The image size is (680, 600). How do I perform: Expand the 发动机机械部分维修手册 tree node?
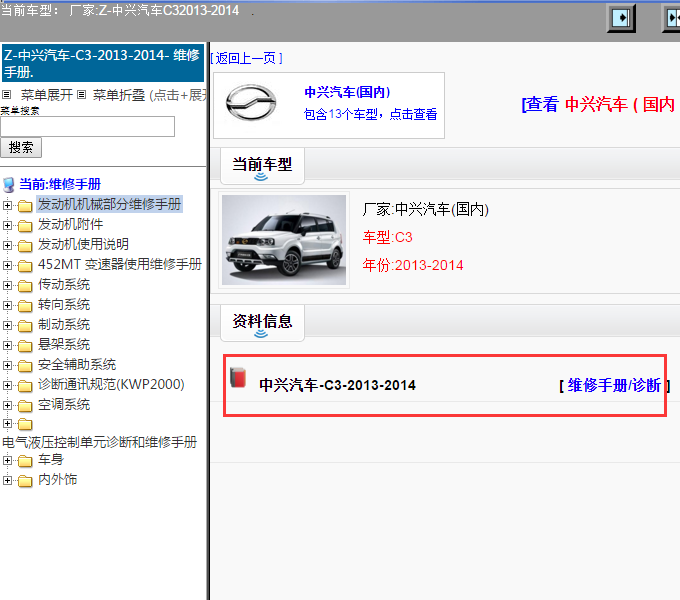tap(7, 205)
